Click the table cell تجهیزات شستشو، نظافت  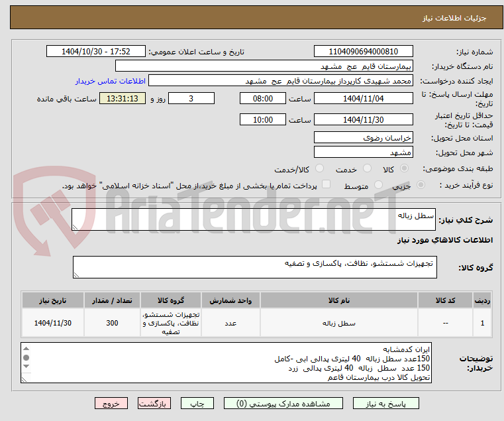click(171, 323)
